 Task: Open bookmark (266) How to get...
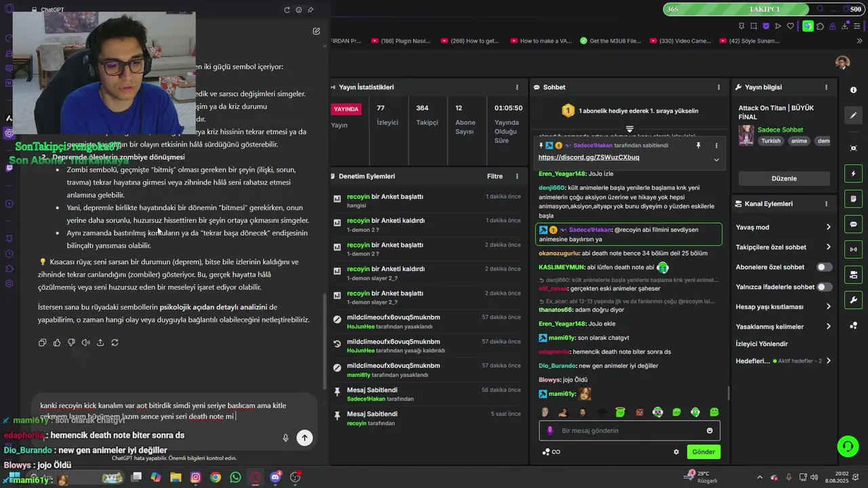pyautogui.click(x=470, y=41)
